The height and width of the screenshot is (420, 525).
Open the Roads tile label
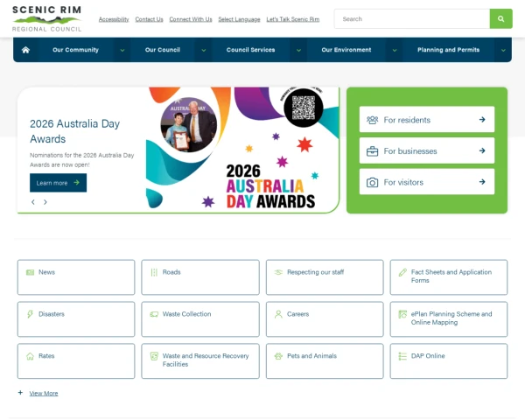[171, 272]
